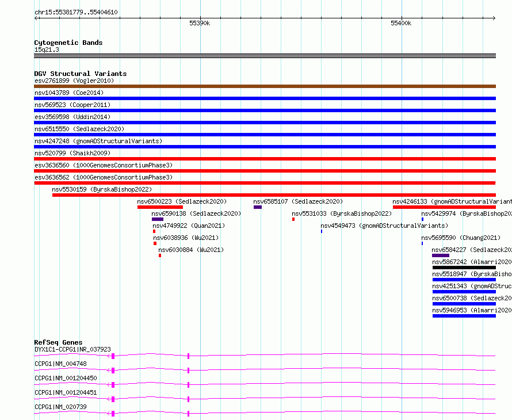Click nsv5531033 (ByrskaBishop2022) label
The width and height of the screenshot is (512, 420).
pyautogui.click(x=342, y=213)
